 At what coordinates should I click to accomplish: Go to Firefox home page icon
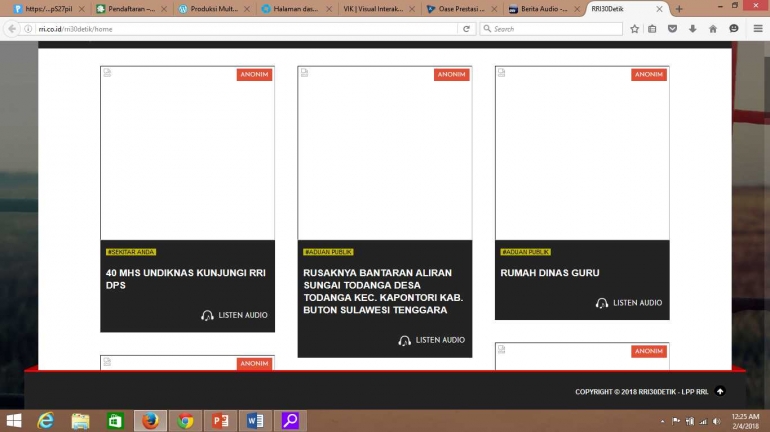pos(713,29)
